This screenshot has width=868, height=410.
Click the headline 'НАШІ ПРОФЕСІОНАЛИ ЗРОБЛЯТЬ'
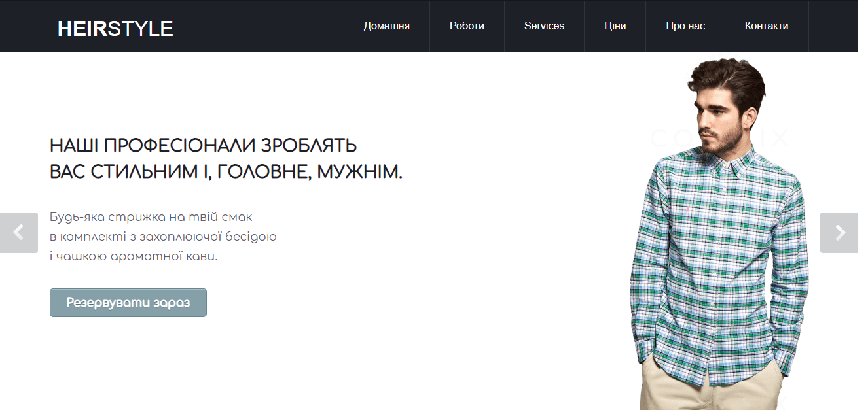pyautogui.click(x=204, y=145)
